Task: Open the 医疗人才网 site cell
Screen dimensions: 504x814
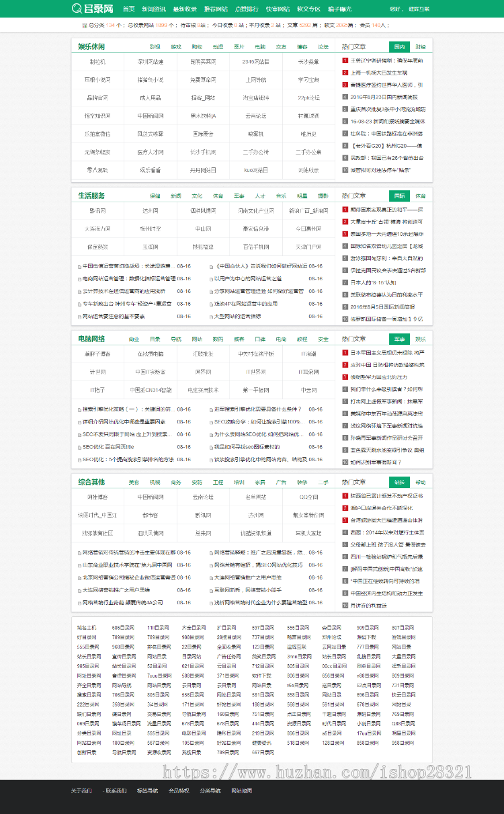Action: (151, 152)
